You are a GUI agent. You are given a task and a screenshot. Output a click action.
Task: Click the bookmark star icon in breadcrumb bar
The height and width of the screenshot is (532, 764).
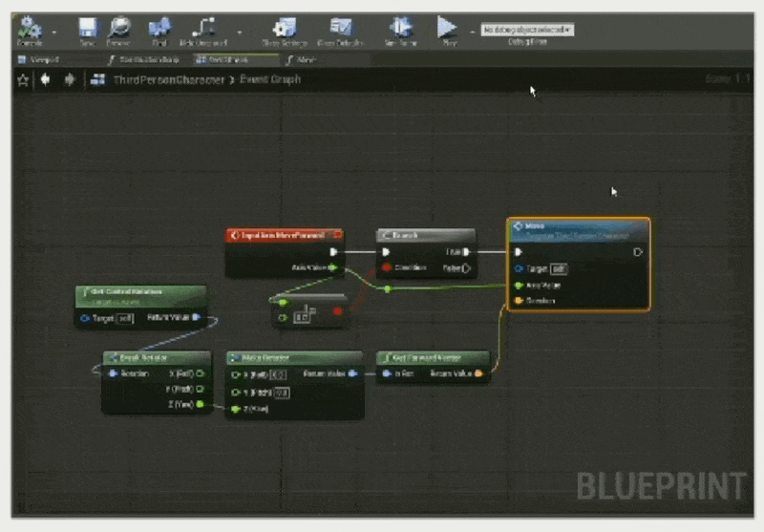point(23,80)
